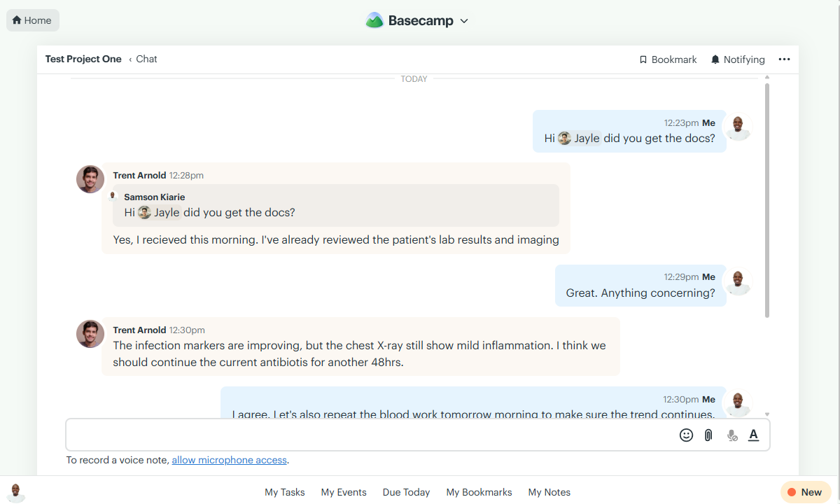The width and height of the screenshot is (840, 504).
Task: Bookmark this chat
Action: point(668,59)
